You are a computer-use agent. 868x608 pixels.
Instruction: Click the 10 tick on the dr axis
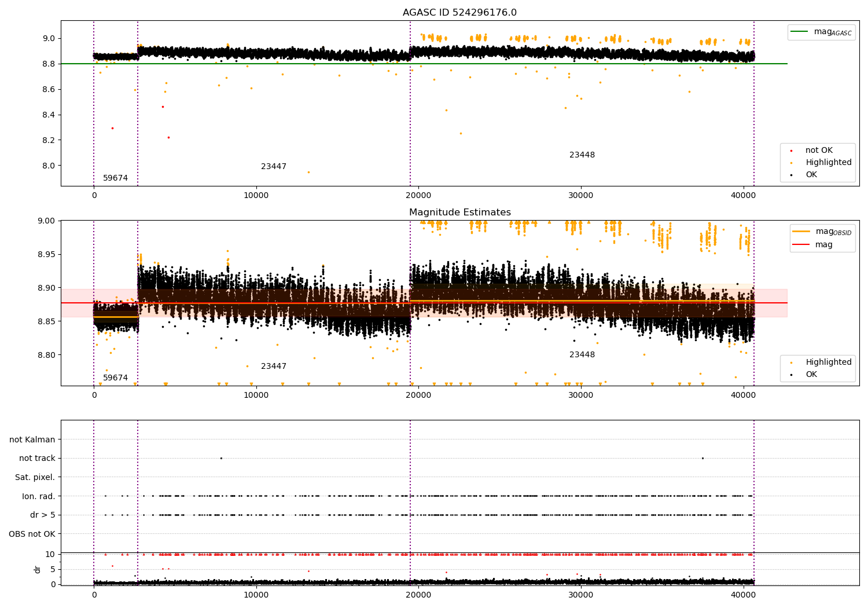[x=50, y=554]
